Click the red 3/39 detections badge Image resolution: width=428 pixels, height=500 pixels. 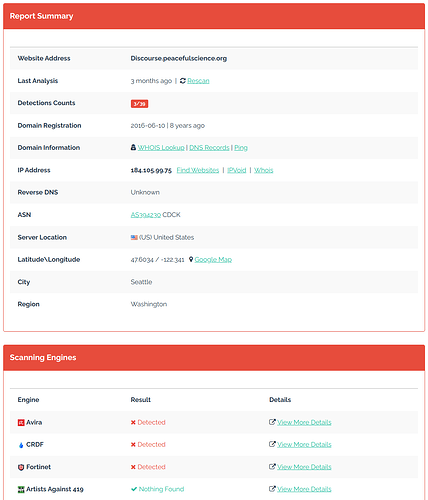(x=139, y=104)
